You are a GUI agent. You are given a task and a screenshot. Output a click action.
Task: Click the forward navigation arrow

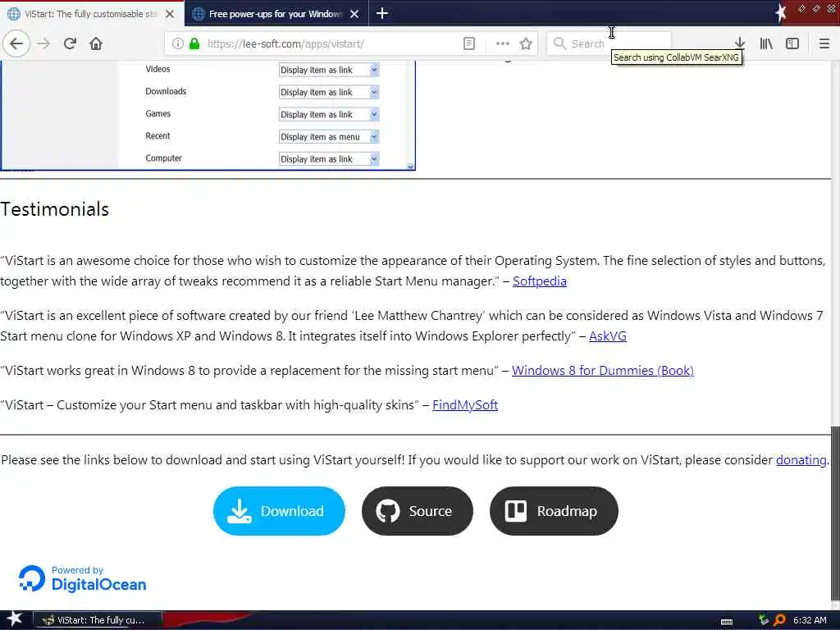pyautogui.click(x=44, y=43)
